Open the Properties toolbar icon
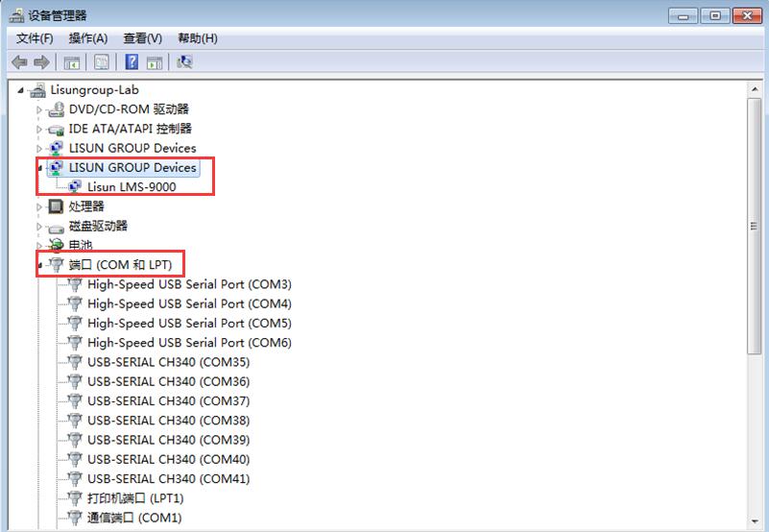The width and height of the screenshot is (769, 532). [101, 62]
